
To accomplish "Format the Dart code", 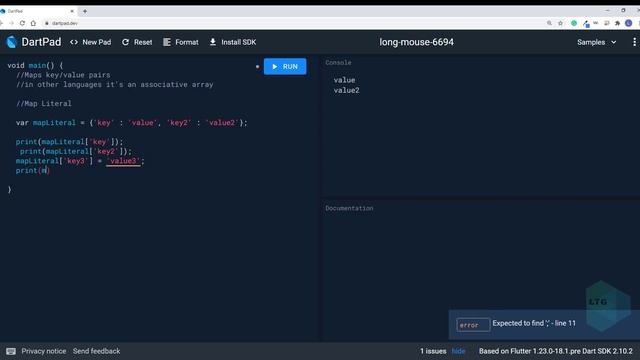I will [181, 42].
